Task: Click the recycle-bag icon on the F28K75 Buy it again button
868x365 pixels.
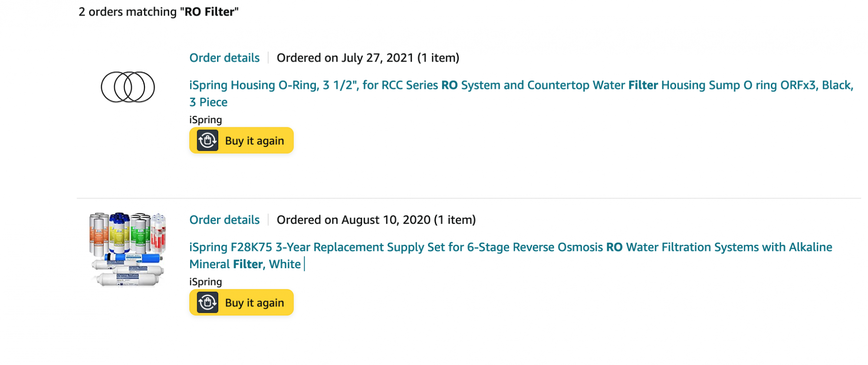Action: (x=207, y=303)
